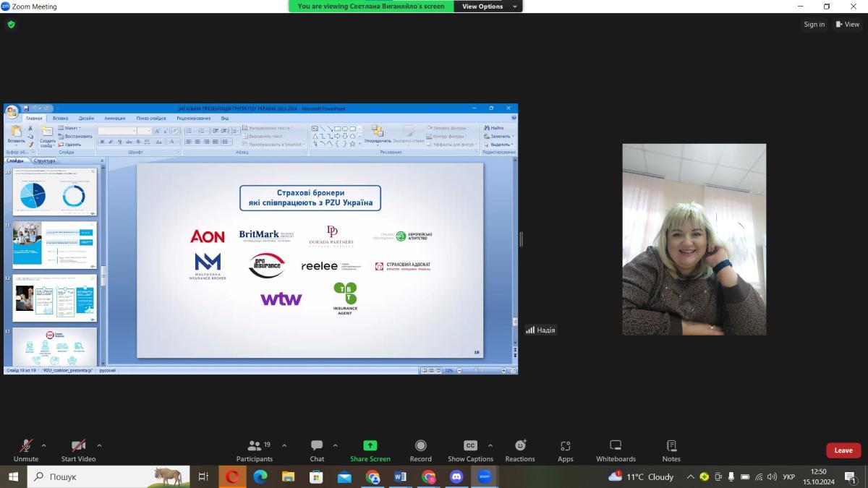
Task: Open the View layout menu
Action: (848, 24)
